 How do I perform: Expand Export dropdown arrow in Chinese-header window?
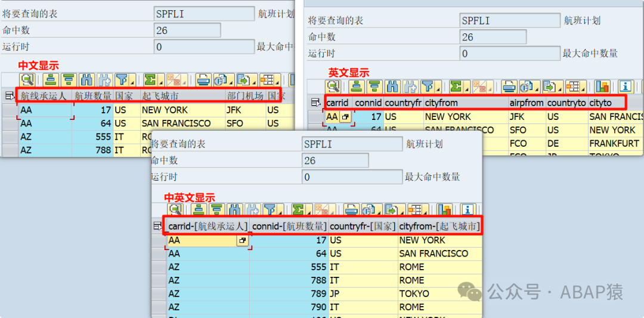[255, 82]
